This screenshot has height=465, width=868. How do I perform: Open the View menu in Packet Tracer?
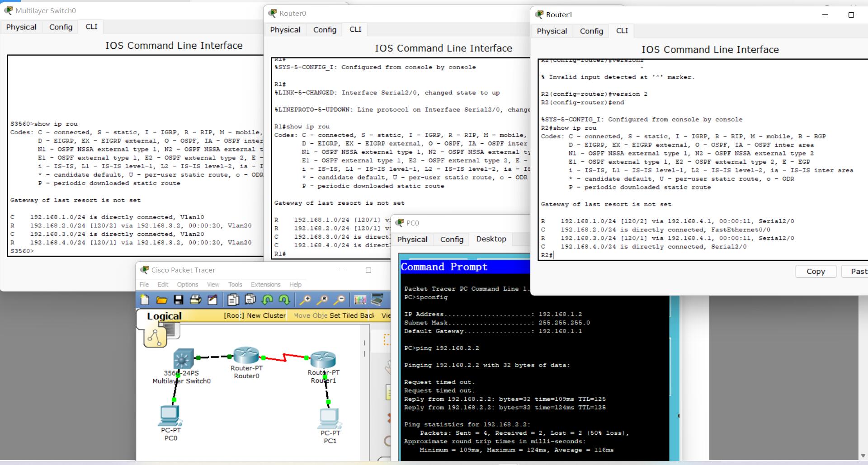(213, 284)
